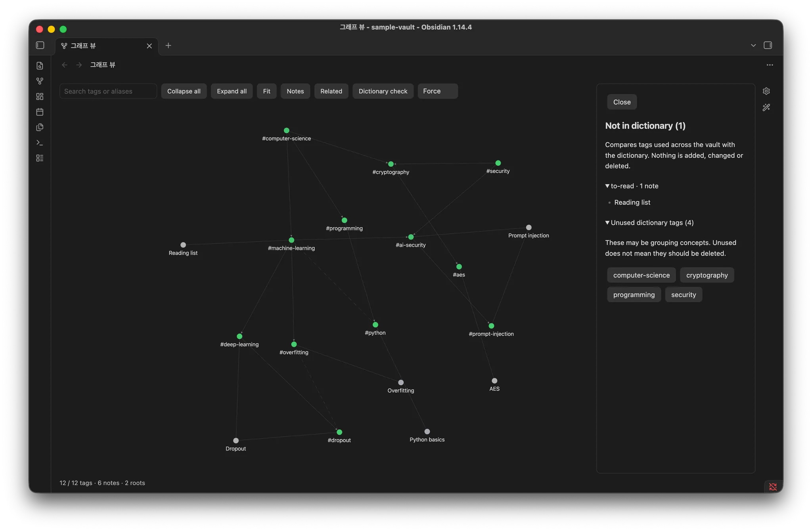Navigate forward with right arrow
Viewport: 812px width, 531px height.
[79, 65]
